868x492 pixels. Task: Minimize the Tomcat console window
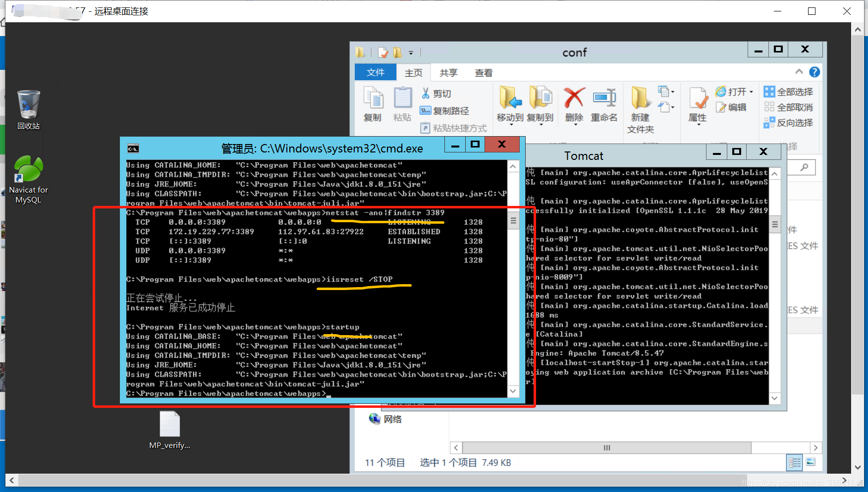tap(717, 151)
